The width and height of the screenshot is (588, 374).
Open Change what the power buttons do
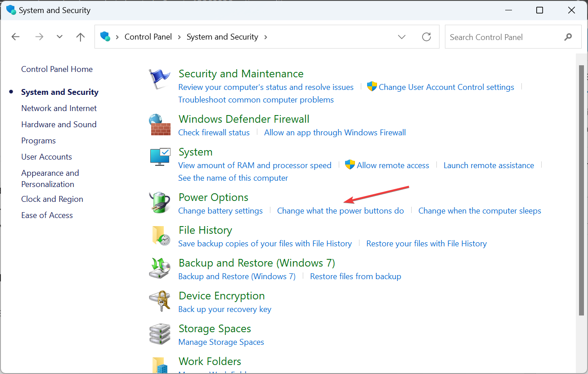[341, 211]
